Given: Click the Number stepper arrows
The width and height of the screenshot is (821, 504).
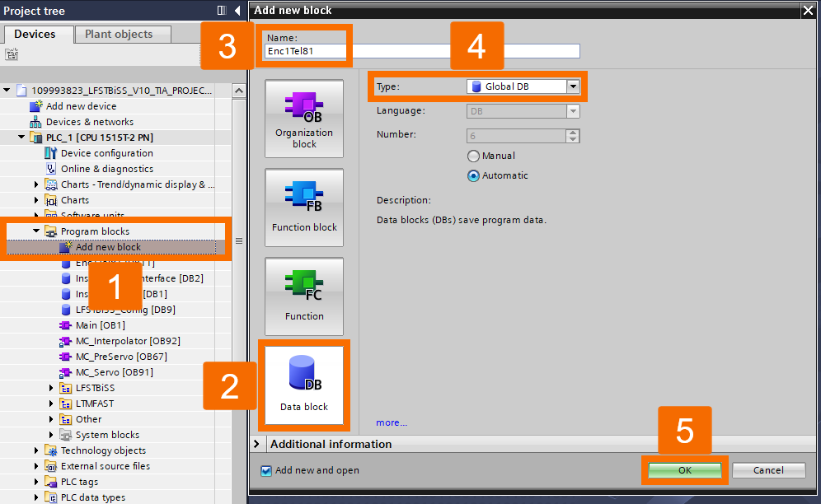Looking at the screenshot, I should click(573, 136).
